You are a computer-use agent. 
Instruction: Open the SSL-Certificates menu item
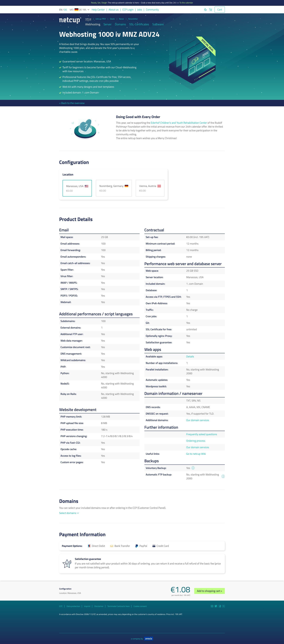click(139, 24)
